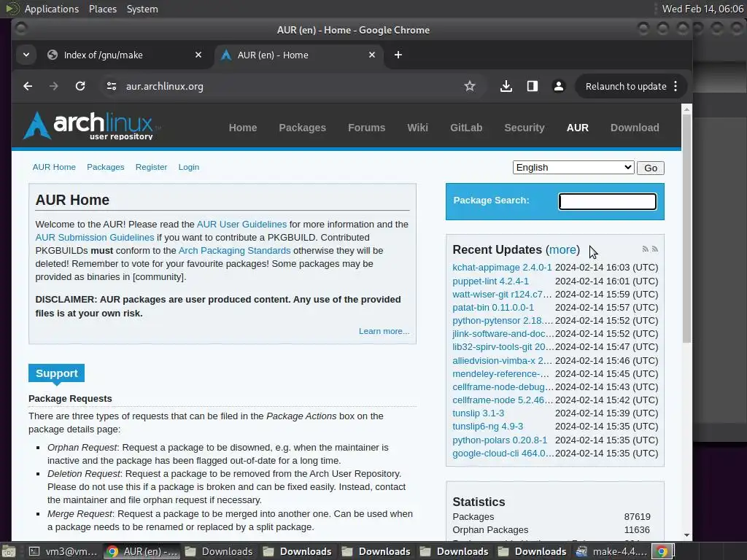Click 'Relaunch to update' button
This screenshot has width=747, height=560.
[x=625, y=86]
